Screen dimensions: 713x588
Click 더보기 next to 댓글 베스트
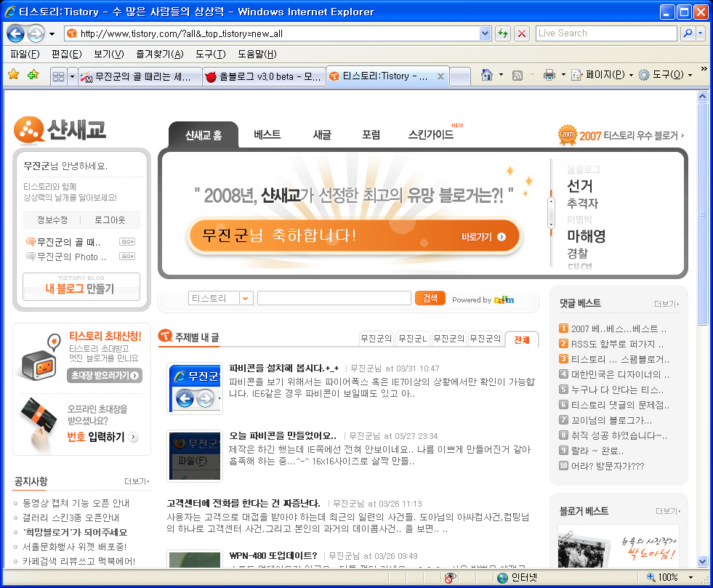(666, 304)
